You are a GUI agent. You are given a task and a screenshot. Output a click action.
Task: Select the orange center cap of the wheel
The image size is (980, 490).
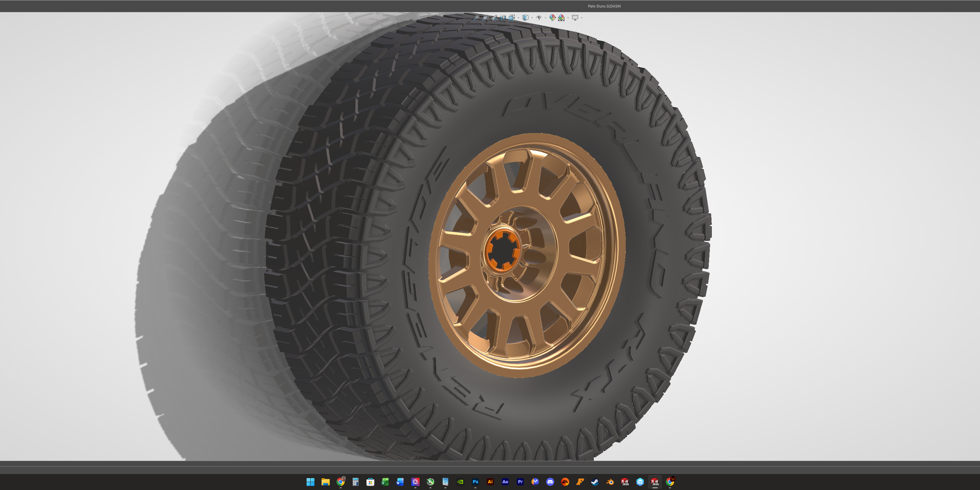tap(503, 250)
